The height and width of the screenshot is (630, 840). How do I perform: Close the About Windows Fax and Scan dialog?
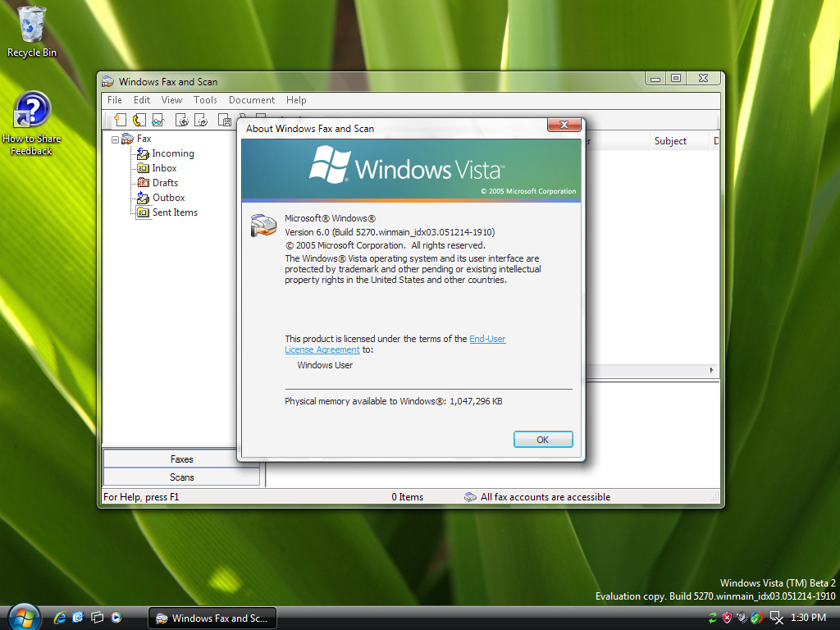[564, 125]
